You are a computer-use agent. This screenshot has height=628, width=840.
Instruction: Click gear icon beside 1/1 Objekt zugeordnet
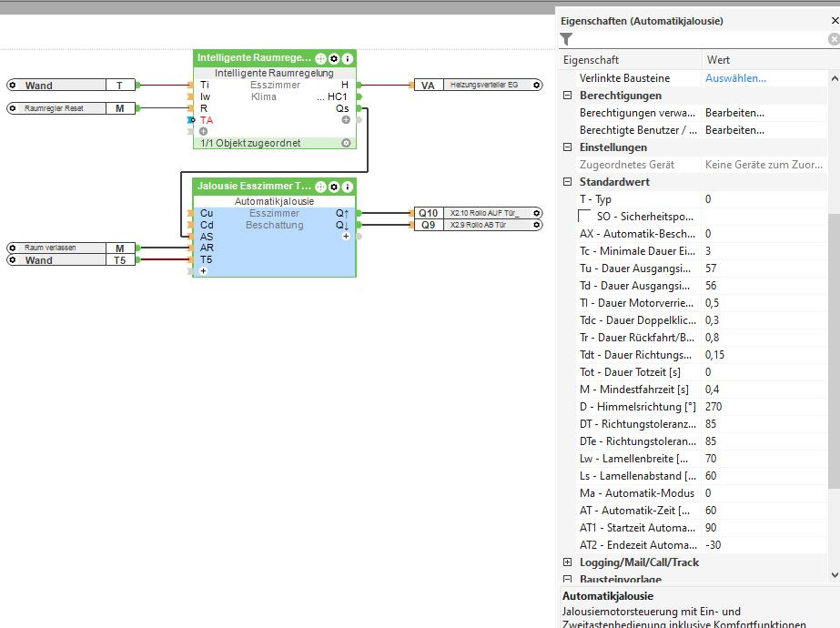tap(346, 143)
